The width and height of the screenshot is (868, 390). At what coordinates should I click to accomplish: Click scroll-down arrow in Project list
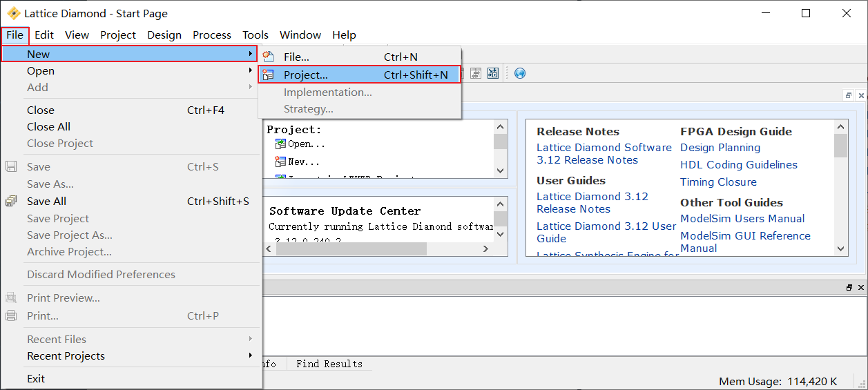[500, 170]
